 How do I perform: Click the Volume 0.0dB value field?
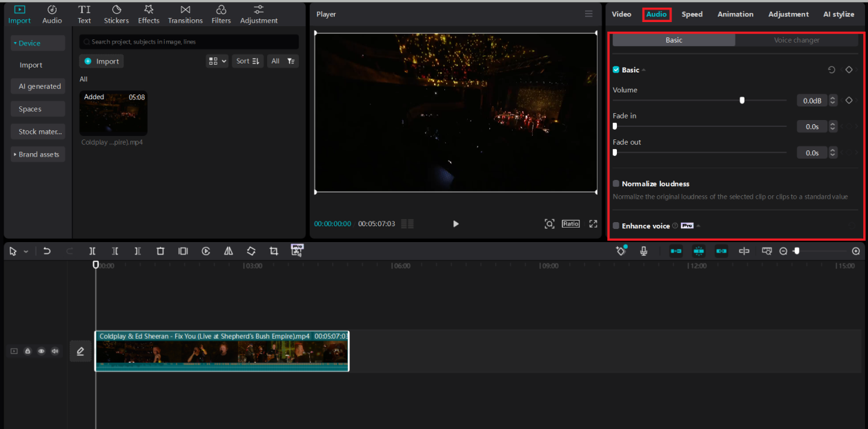(x=812, y=101)
